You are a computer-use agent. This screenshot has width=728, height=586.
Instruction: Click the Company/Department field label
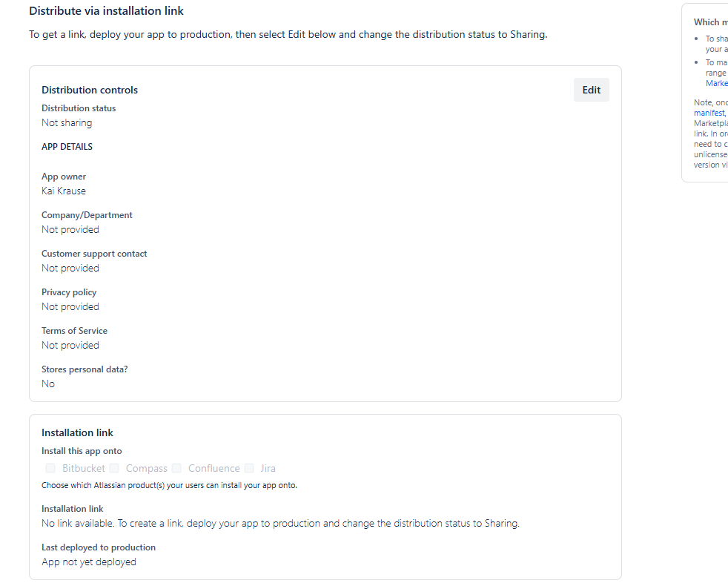tap(87, 214)
